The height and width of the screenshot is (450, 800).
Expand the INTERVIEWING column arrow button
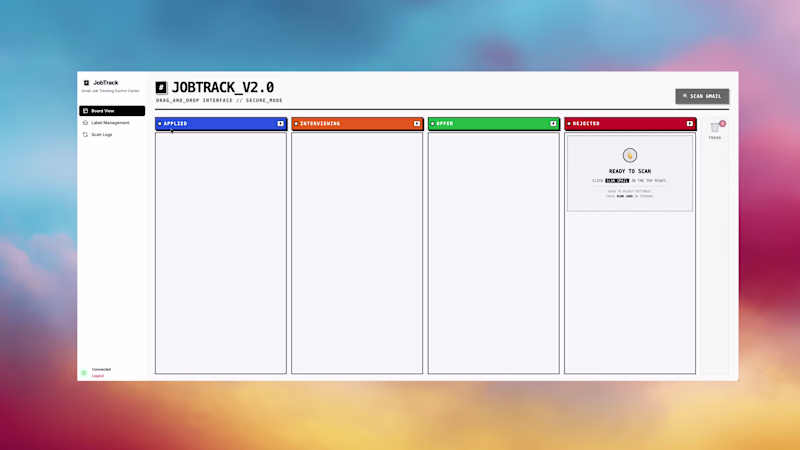point(417,123)
